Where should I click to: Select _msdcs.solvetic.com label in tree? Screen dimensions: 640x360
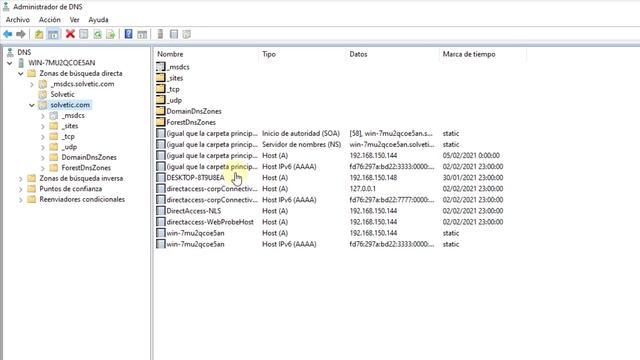[x=82, y=84]
